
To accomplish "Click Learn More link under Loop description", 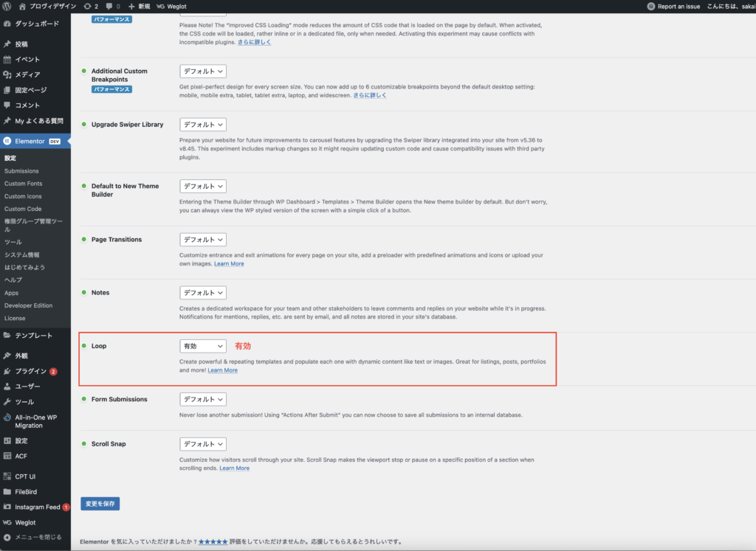I will pos(222,370).
